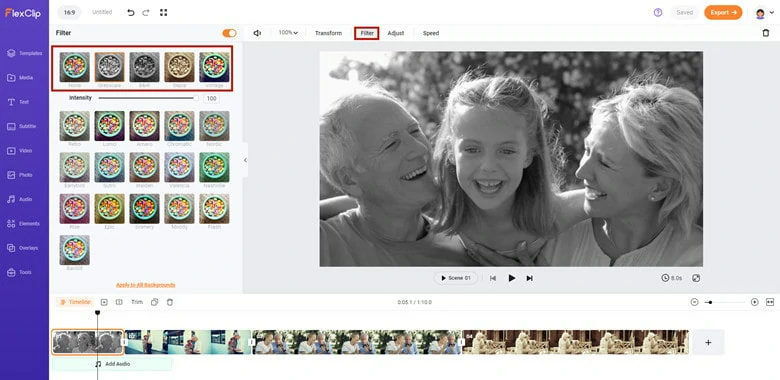Open the user avatar account dropdown

[x=764, y=13]
